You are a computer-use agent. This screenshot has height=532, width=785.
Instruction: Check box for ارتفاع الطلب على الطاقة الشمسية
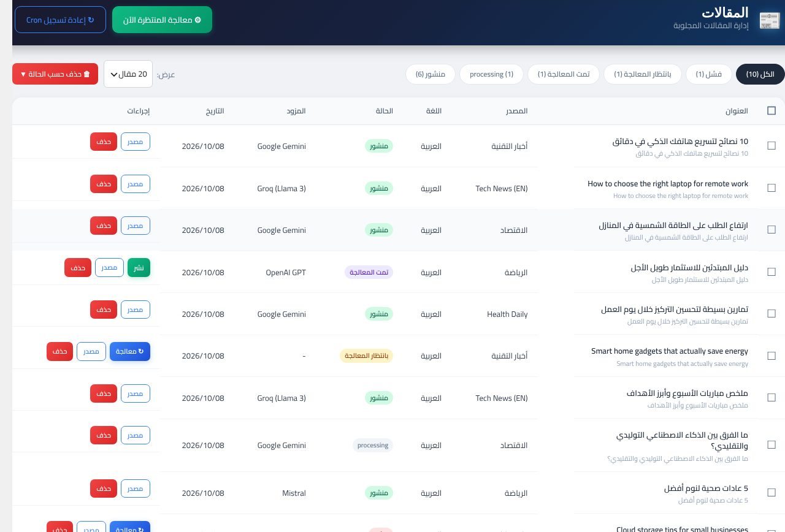(x=772, y=230)
